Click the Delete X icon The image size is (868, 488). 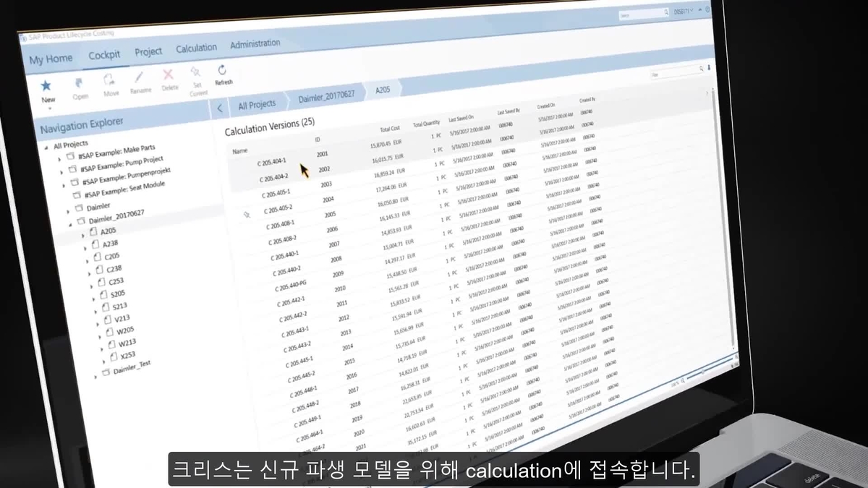pyautogui.click(x=168, y=75)
